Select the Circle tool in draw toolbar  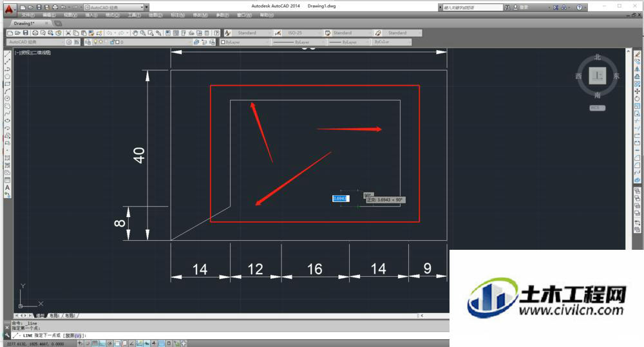(x=7, y=98)
